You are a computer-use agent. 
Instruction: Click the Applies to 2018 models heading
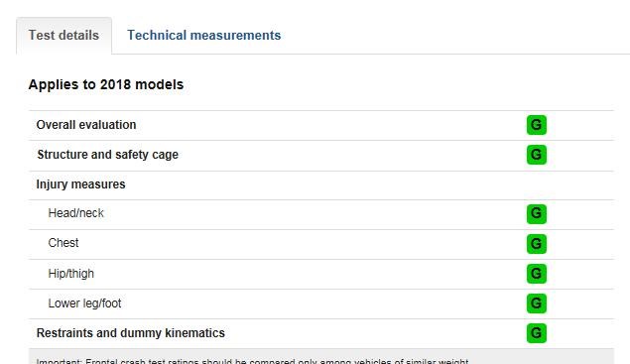(106, 84)
